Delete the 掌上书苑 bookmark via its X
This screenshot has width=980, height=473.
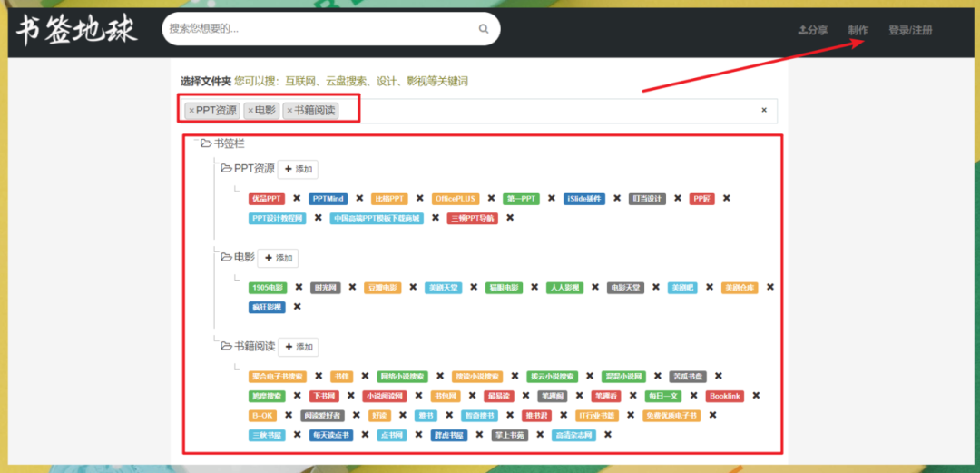[x=540, y=434]
